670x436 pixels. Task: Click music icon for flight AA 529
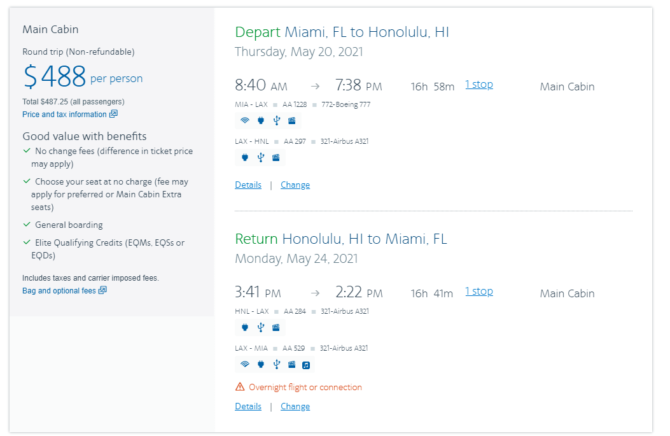pos(306,365)
